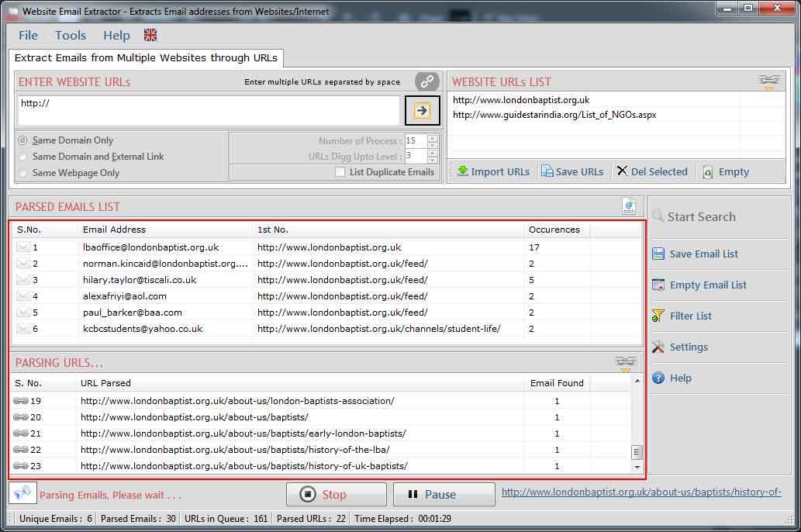Open the Tools menu
Image resolution: width=801 pixels, height=532 pixels.
point(71,35)
